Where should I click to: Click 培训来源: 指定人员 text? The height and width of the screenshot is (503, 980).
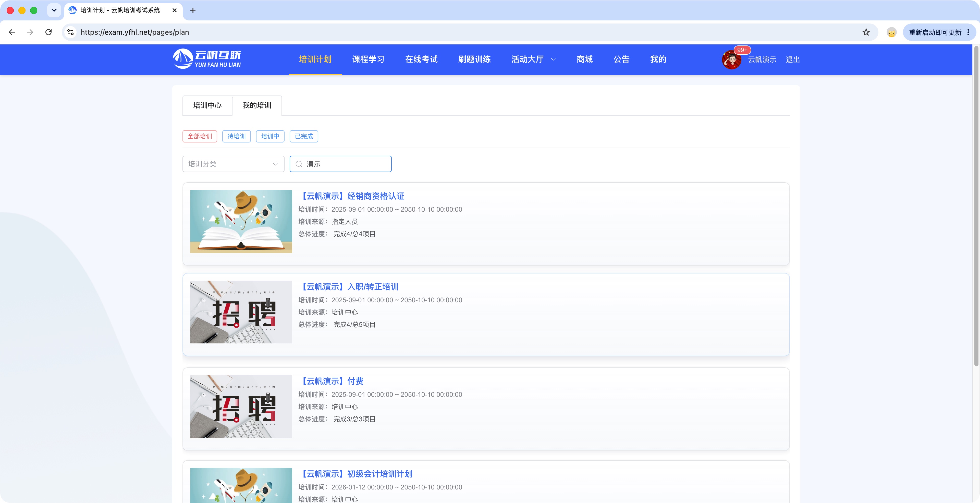(x=328, y=221)
